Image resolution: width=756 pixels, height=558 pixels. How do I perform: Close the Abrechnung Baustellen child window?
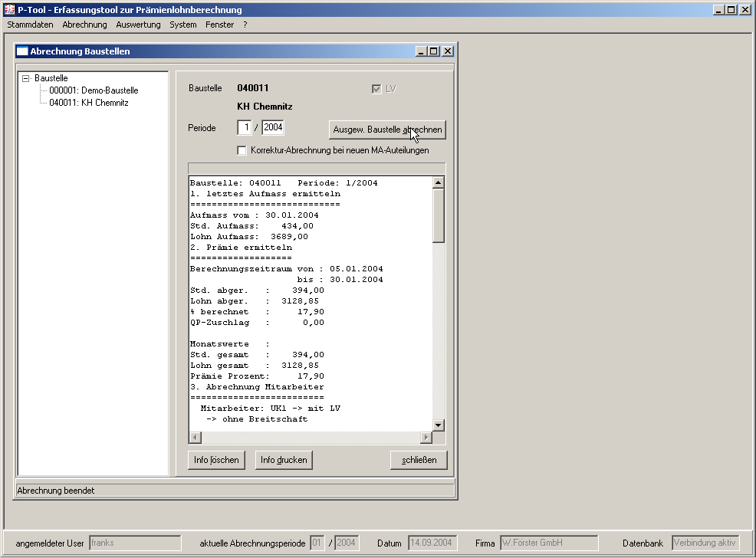tap(448, 51)
